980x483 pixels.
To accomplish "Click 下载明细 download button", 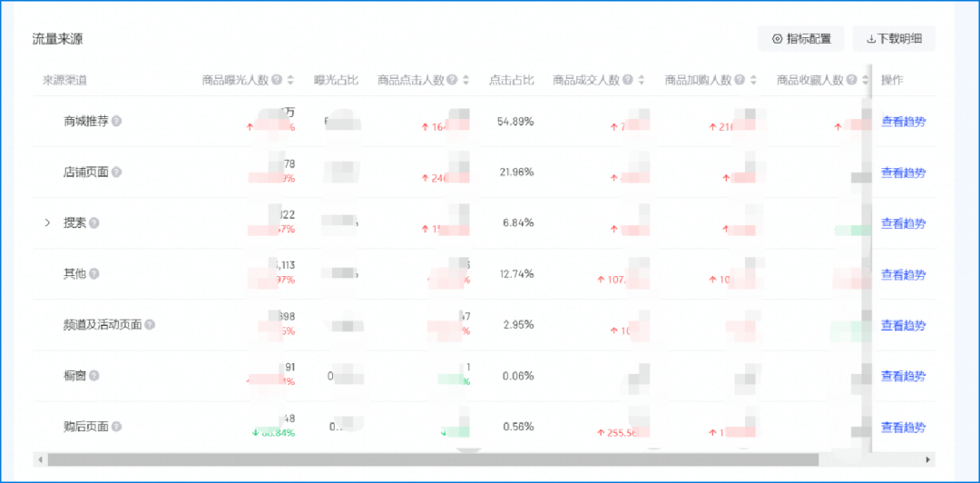I will click(x=894, y=39).
